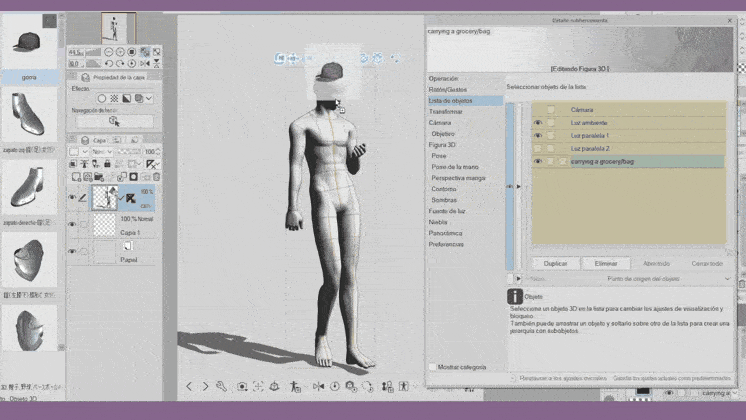Toggle visibility of Luz paralela 1
Image resolution: width=746 pixels, height=420 pixels.
click(x=538, y=136)
